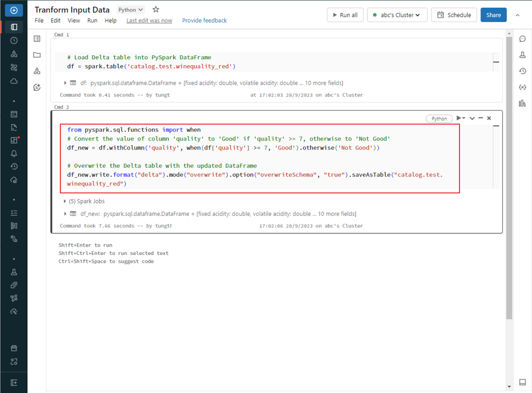The image size is (532, 393).
Task: Click the Run all button
Action: click(345, 15)
